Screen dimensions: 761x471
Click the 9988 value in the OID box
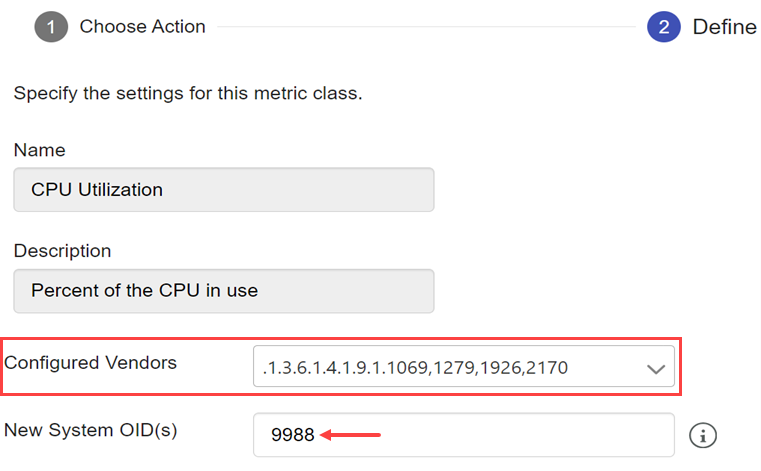pyautogui.click(x=292, y=435)
